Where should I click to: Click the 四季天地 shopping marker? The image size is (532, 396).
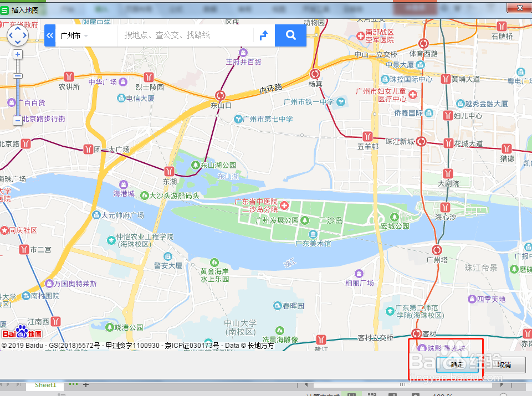pyautogui.click(x=472, y=299)
